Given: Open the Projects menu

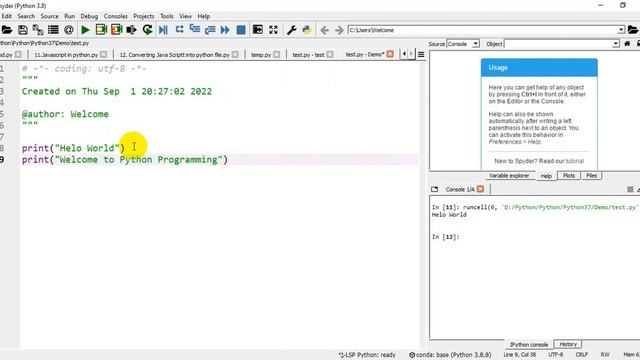Looking at the screenshot, I should 144,16.
